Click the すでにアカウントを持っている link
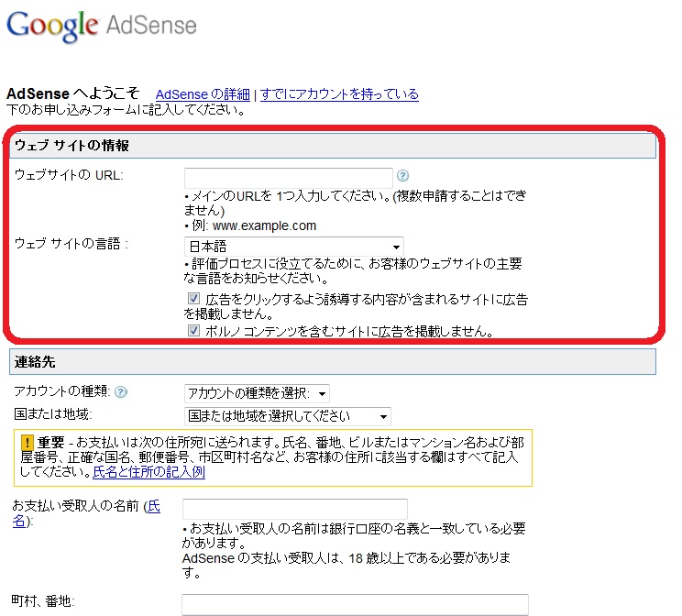Viewport: 682px width, 616px height. click(x=339, y=94)
